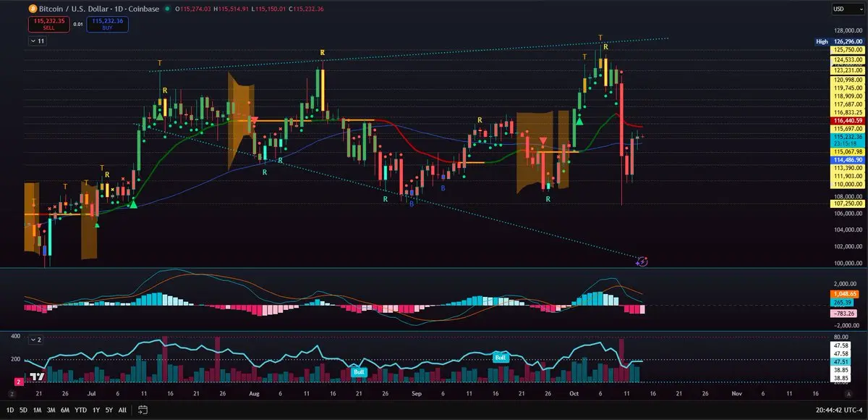Select the 3M time range
The image size is (868, 420).
point(51,410)
